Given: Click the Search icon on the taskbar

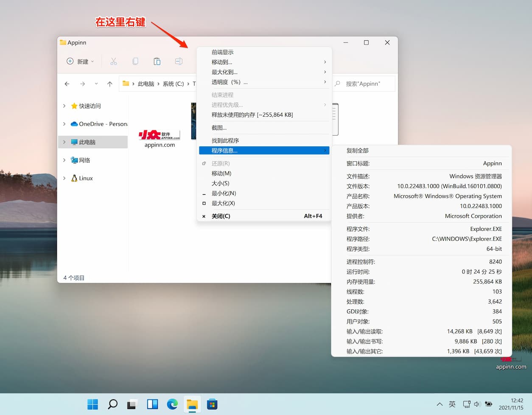Looking at the screenshot, I should tap(112, 404).
